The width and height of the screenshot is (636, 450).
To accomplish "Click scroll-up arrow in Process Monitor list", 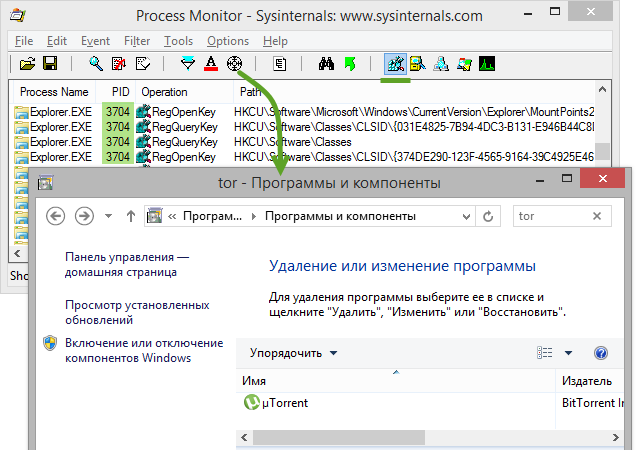I will click(602, 89).
